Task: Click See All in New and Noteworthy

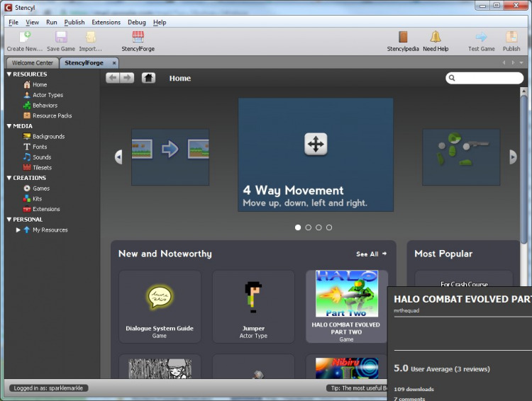Action: click(371, 254)
